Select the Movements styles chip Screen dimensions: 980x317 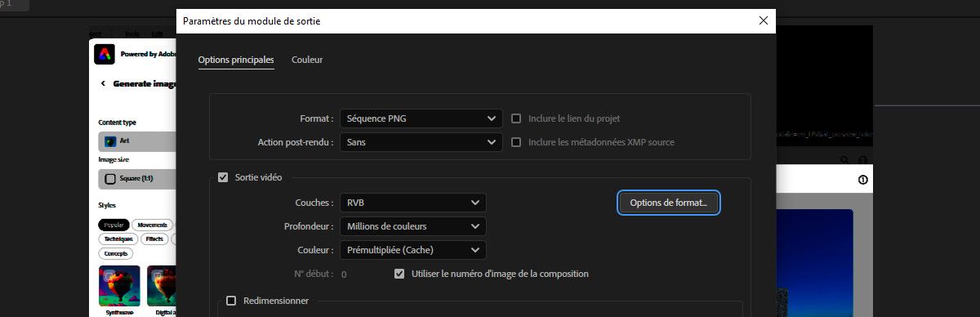click(152, 225)
